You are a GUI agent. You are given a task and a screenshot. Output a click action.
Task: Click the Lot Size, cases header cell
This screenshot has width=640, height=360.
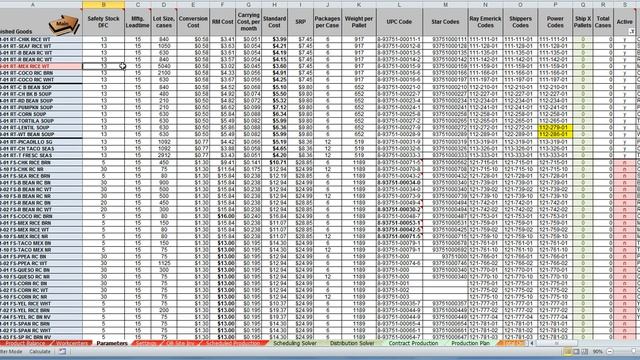coord(164,22)
